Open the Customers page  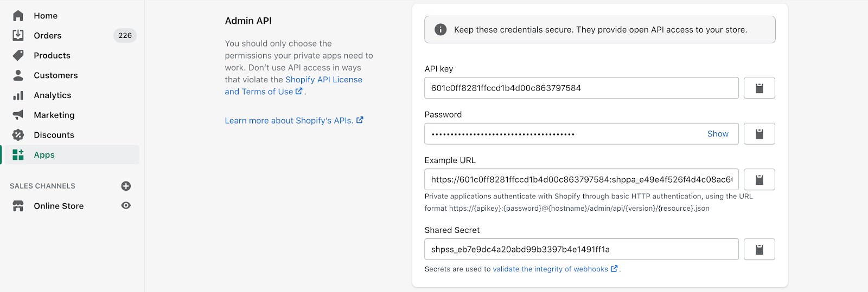(x=55, y=75)
